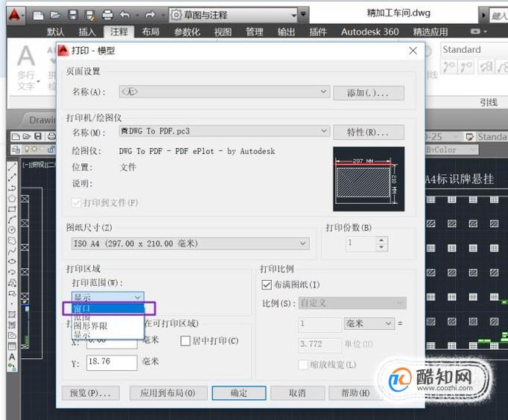Select the Polyline tool
The height and width of the screenshot is (420, 508).
pos(12,188)
